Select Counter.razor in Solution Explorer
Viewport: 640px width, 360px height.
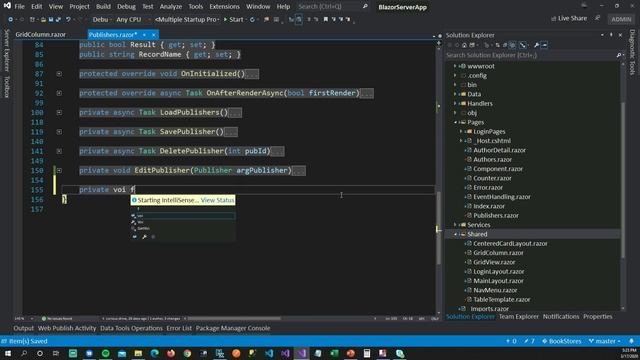click(x=492, y=178)
